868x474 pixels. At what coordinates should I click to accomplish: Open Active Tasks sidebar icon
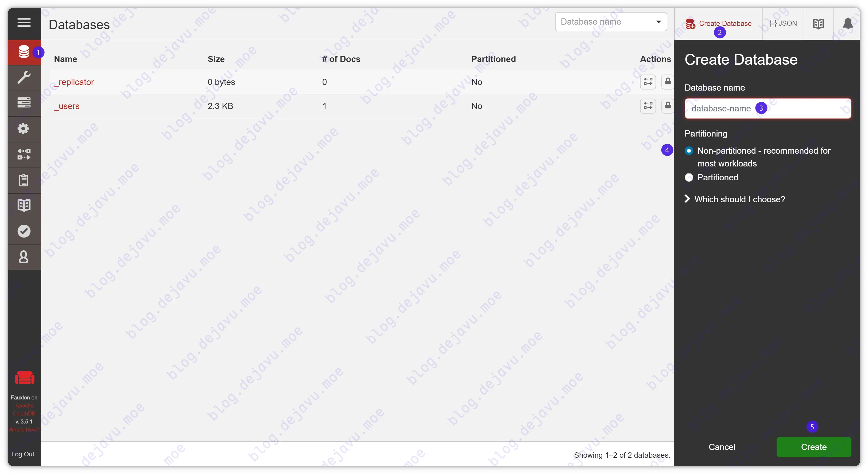pyautogui.click(x=24, y=102)
